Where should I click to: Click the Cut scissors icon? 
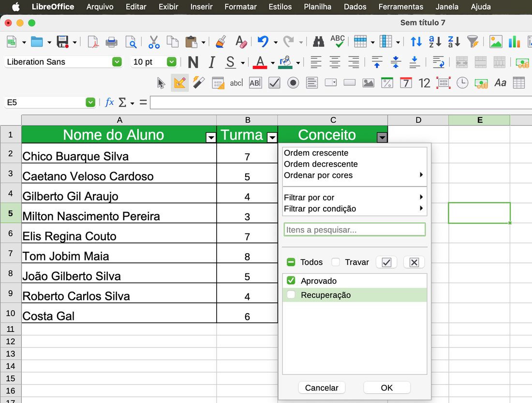click(x=154, y=42)
